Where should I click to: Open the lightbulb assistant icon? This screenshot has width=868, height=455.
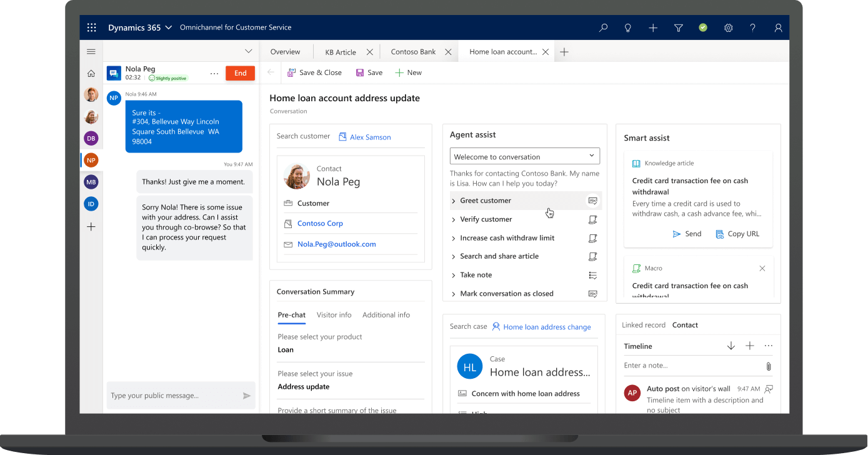tap(628, 27)
